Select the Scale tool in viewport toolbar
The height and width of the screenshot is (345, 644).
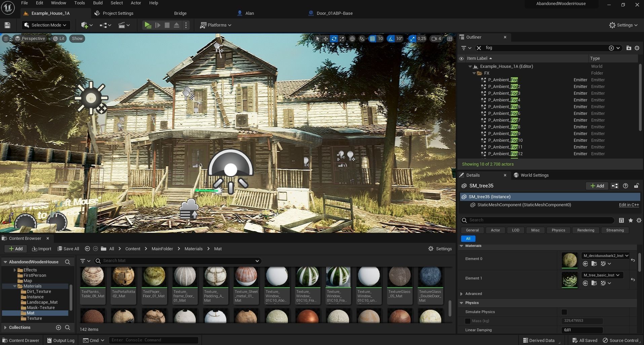coord(342,39)
